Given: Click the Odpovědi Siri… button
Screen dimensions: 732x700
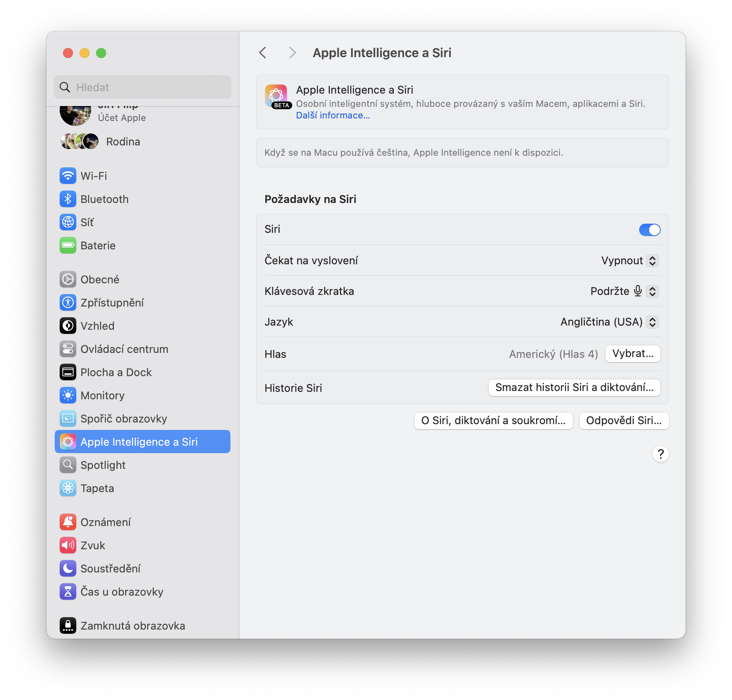Looking at the screenshot, I should (624, 421).
